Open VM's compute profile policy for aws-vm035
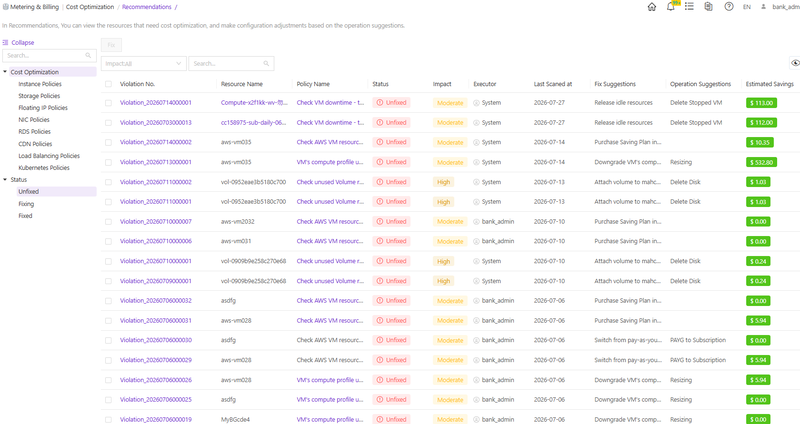 [330, 162]
